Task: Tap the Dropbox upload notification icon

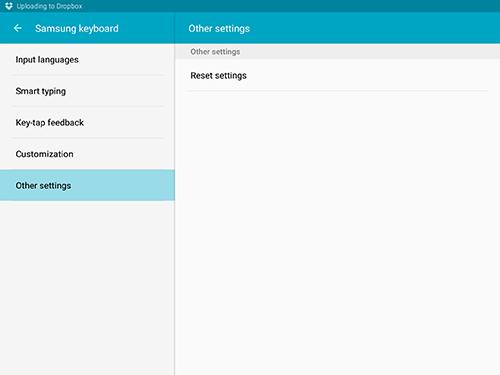Action: click(9, 6)
